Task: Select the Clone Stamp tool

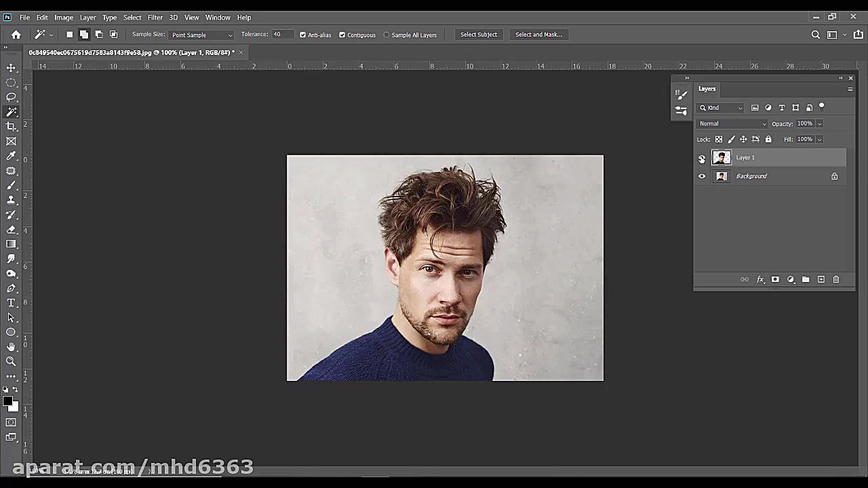Action: click(11, 200)
